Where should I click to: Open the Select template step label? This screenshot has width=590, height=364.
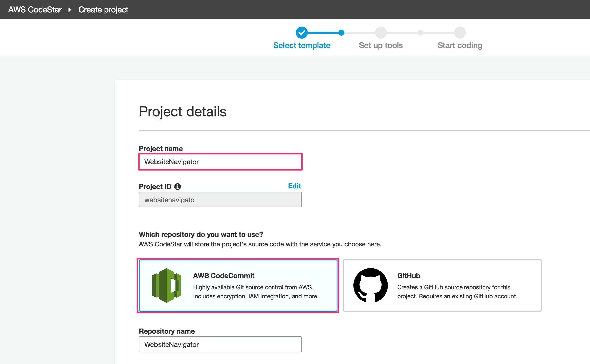coord(302,45)
